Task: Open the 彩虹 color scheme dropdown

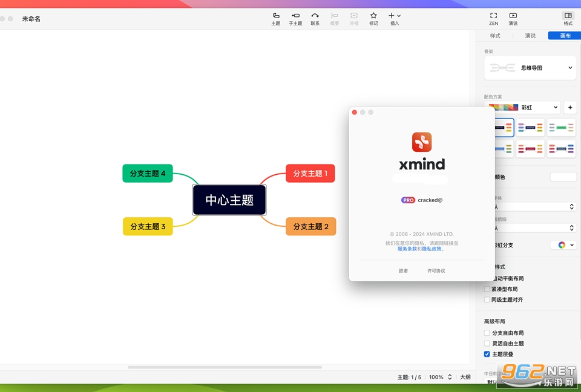Action: (524, 108)
